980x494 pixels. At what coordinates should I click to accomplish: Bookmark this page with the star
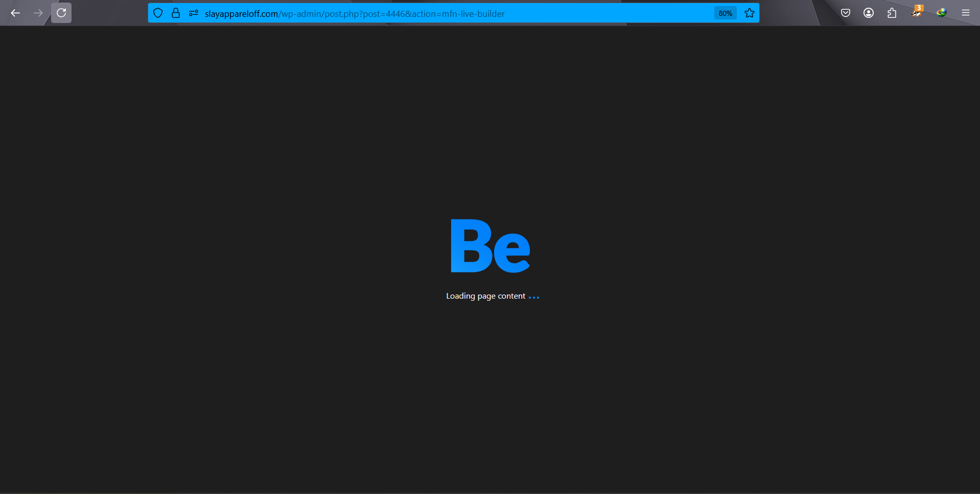tap(750, 13)
